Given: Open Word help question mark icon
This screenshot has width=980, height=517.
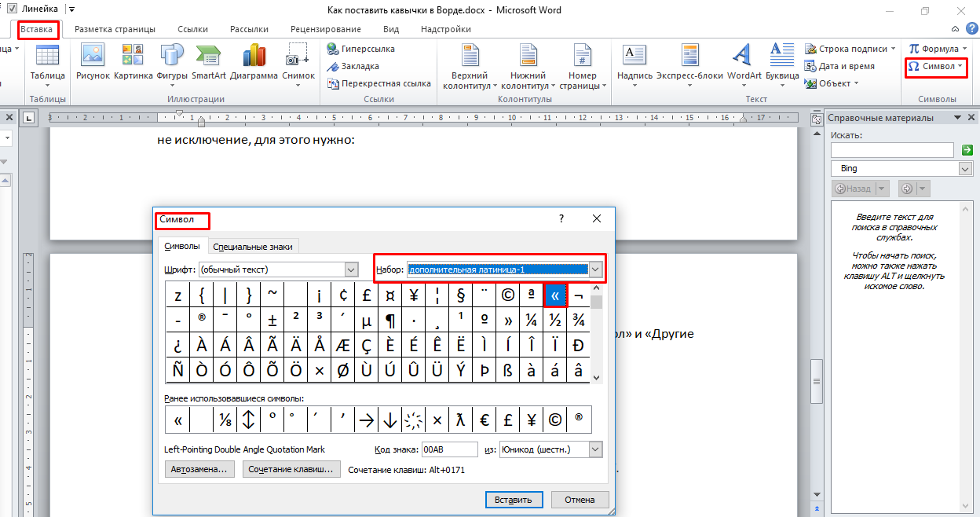Looking at the screenshot, I should point(971,29).
